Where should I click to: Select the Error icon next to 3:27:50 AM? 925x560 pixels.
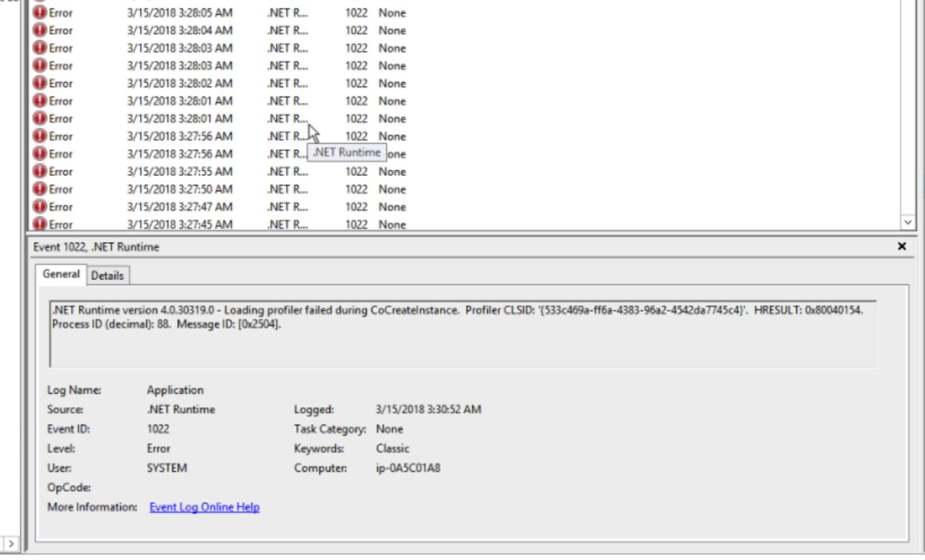tap(40, 189)
